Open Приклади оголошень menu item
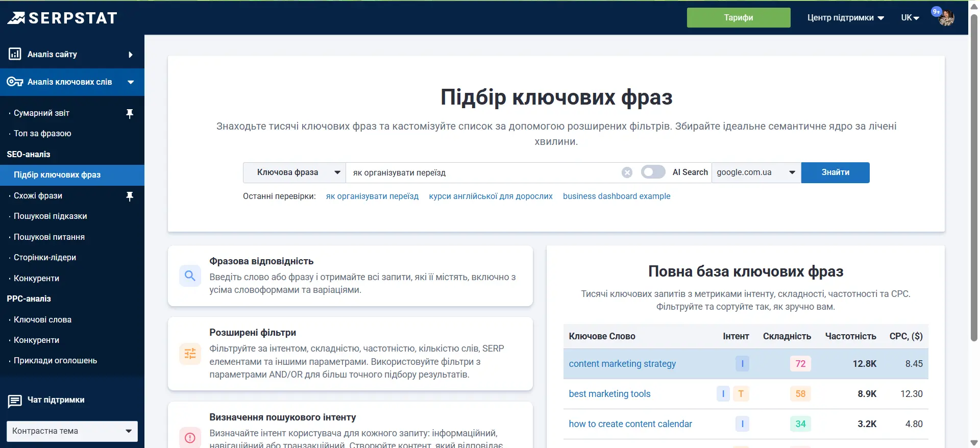This screenshot has height=448, width=980. 55,361
